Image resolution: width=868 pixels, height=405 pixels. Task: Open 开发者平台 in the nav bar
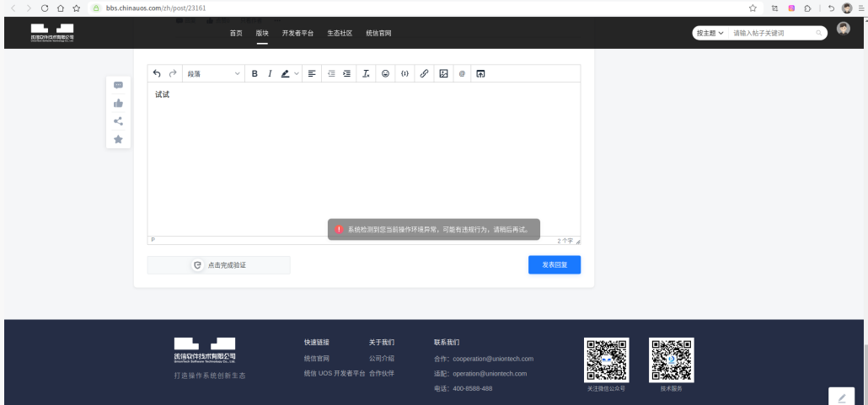pos(297,33)
